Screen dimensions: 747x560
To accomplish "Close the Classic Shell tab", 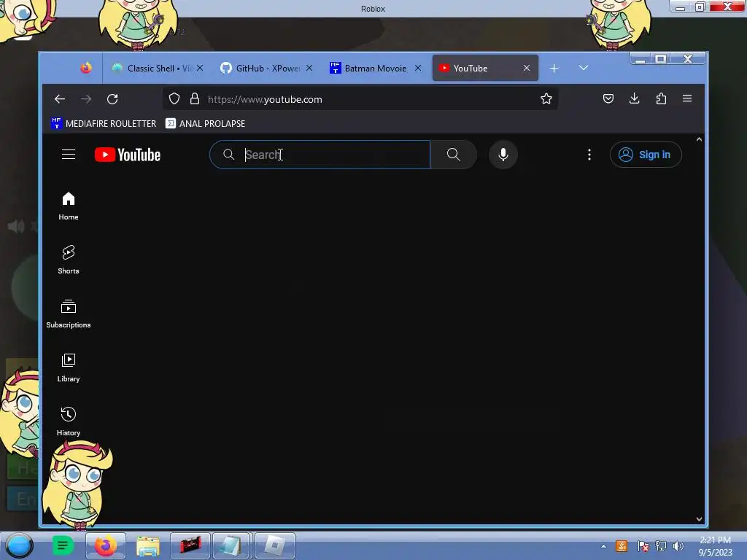I will coord(200,68).
